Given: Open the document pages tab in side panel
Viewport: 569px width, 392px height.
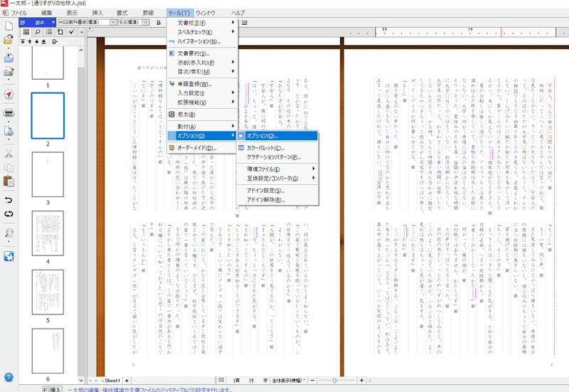Looking at the screenshot, I should 60,32.
